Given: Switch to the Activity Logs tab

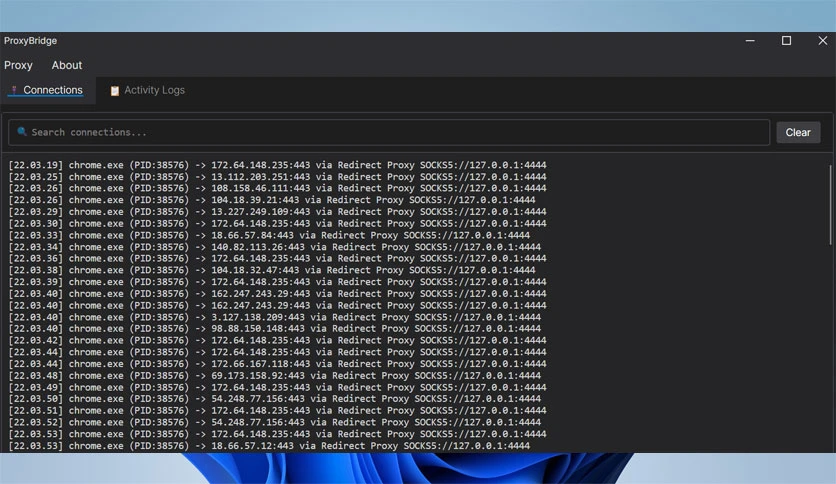Looking at the screenshot, I should (147, 90).
